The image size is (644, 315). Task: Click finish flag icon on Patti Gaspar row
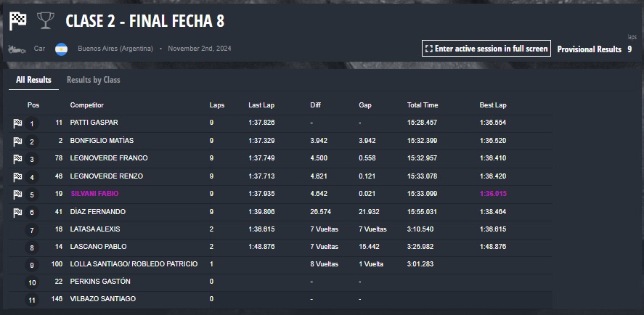(x=17, y=123)
